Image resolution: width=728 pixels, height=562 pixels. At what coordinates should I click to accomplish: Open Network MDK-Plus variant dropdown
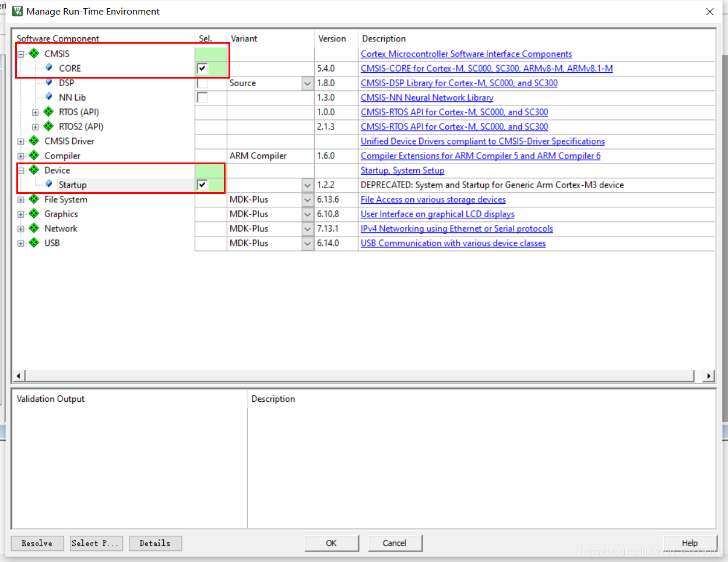point(308,229)
